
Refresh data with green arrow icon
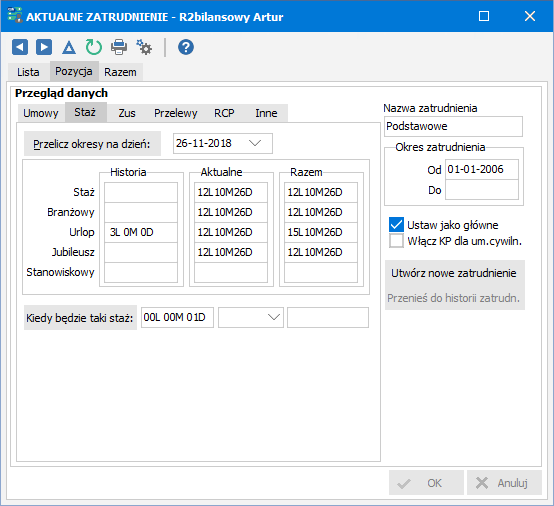94,47
